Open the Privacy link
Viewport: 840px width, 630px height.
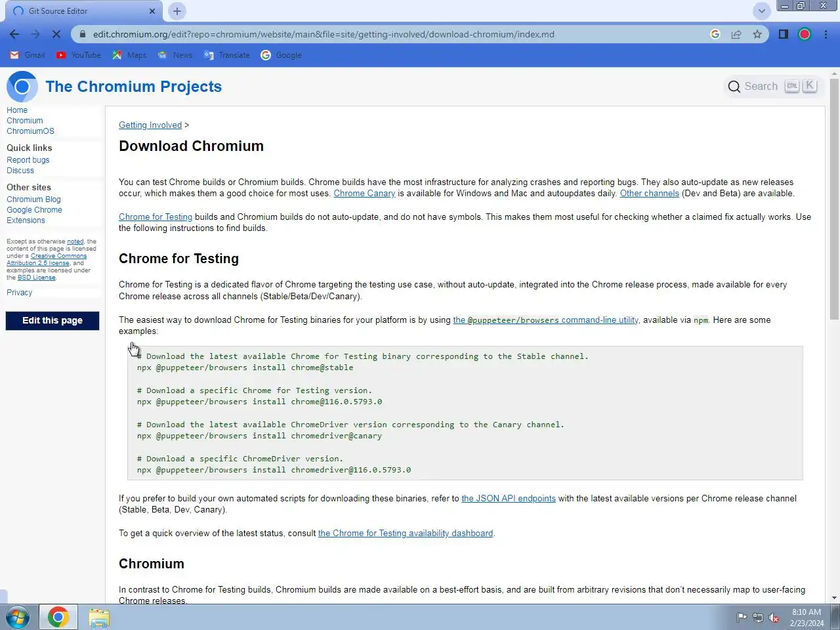coord(19,293)
